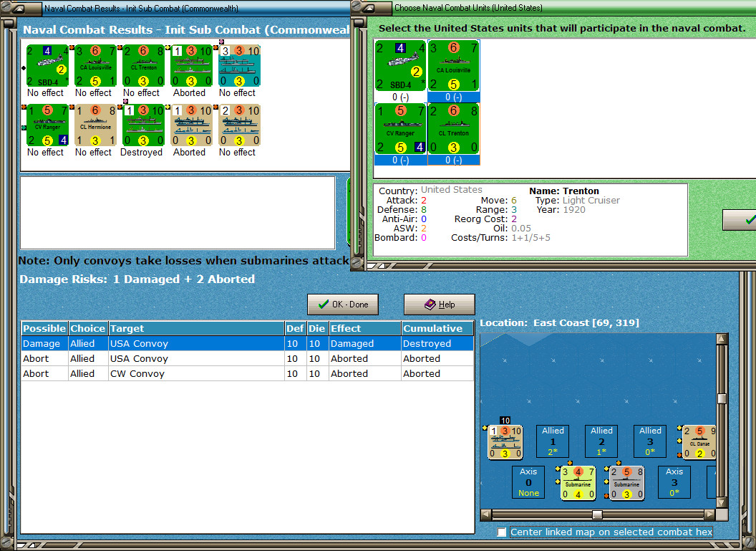Confirm with the green checkmark button
Screen dimensions: 756x551
[x=740, y=220]
